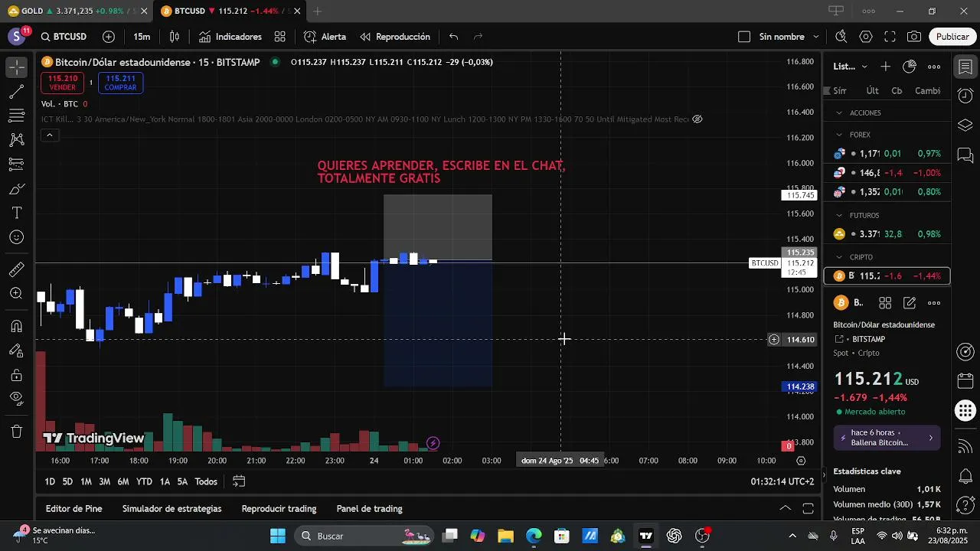Image resolution: width=980 pixels, height=551 pixels.
Task: Toggle hide all drawings eye icon
Action: point(16,399)
